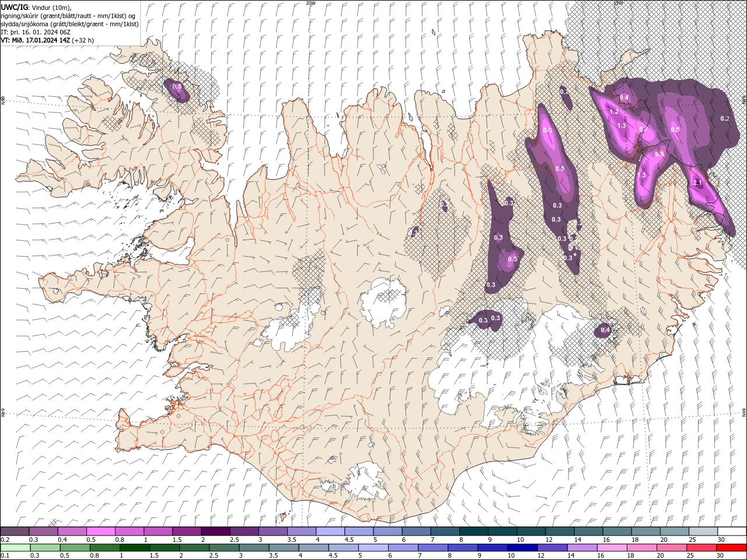Image resolution: width=747 pixels, height=560 pixels.
Task: Pick the 3 gray-green swatch in bottom legend row
Action: pyautogui.click(x=254, y=548)
